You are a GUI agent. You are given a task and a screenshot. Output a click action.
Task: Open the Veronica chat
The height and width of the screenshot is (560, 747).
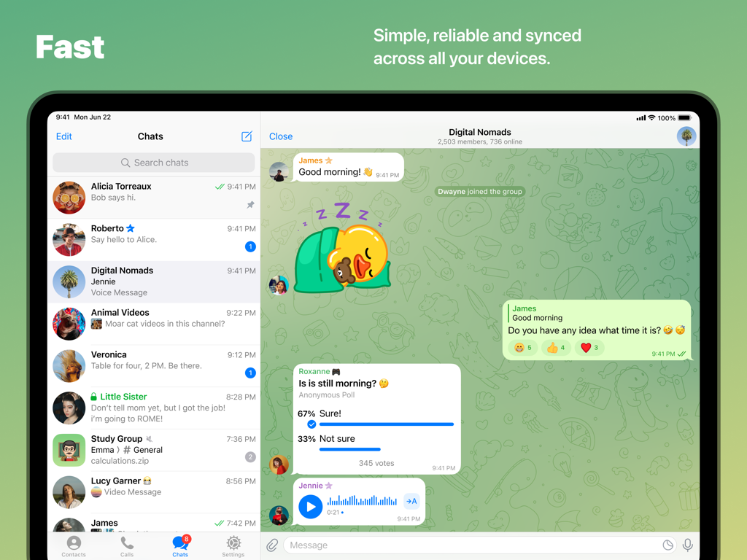tap(154, 366)
